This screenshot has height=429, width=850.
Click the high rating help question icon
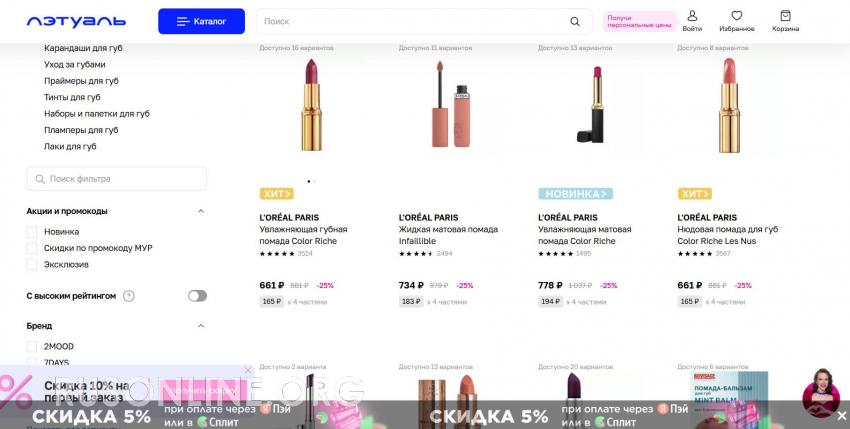(x=128, y=296)
